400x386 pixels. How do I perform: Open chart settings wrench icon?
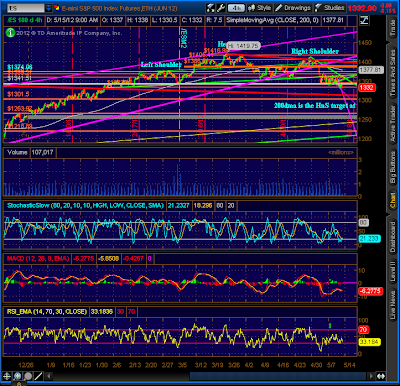click(x=220, y=8)
